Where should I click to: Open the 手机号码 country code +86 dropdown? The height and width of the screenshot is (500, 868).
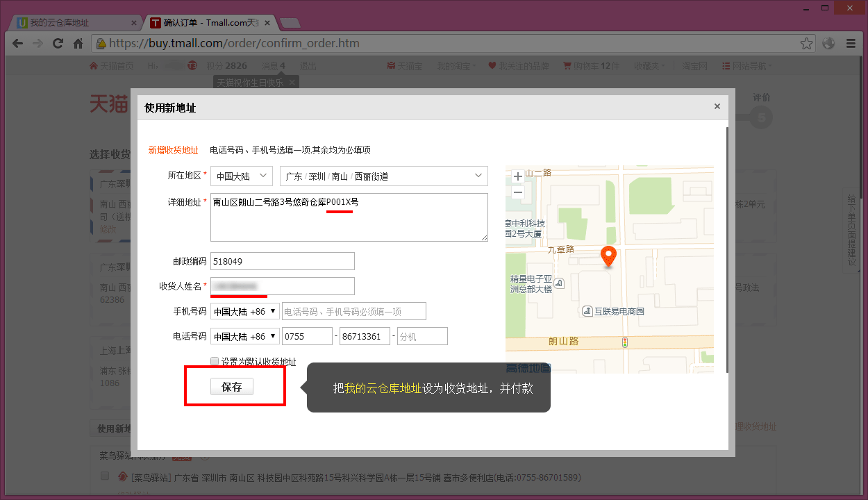(245, 311)
